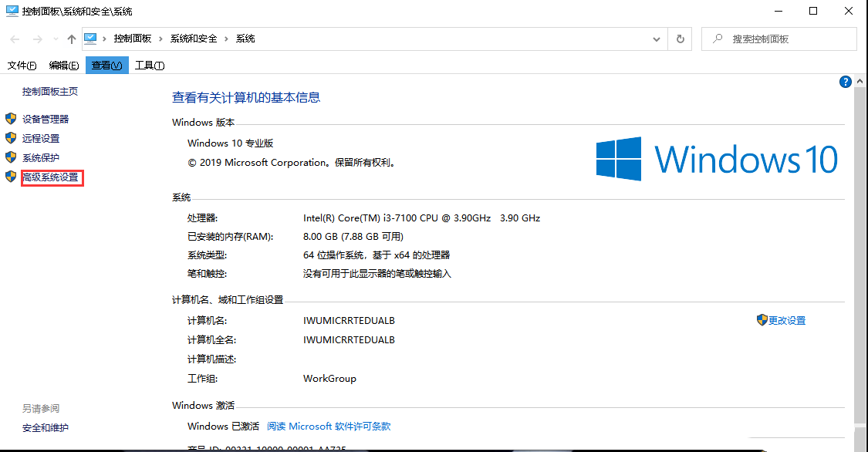
Task: Select 控制面板 in the breadcrumb path
Action: (x=133, y=39)
